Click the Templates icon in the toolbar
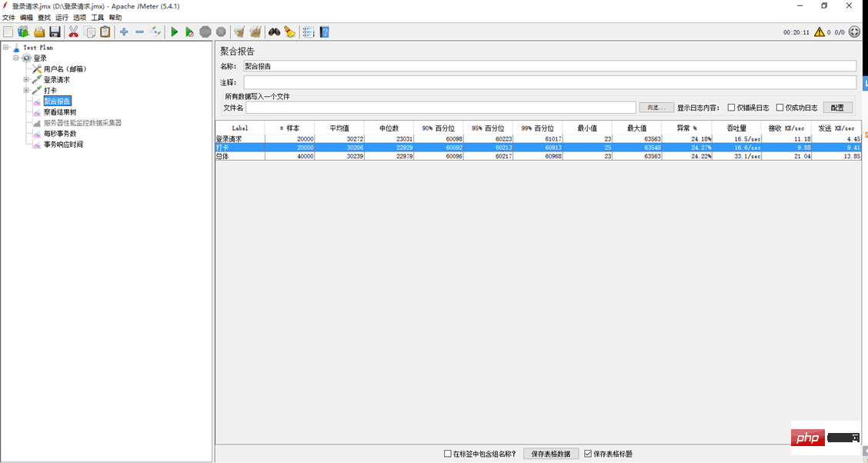The height and width of the screenshot is (463, 868). click(x=23, y=32)
